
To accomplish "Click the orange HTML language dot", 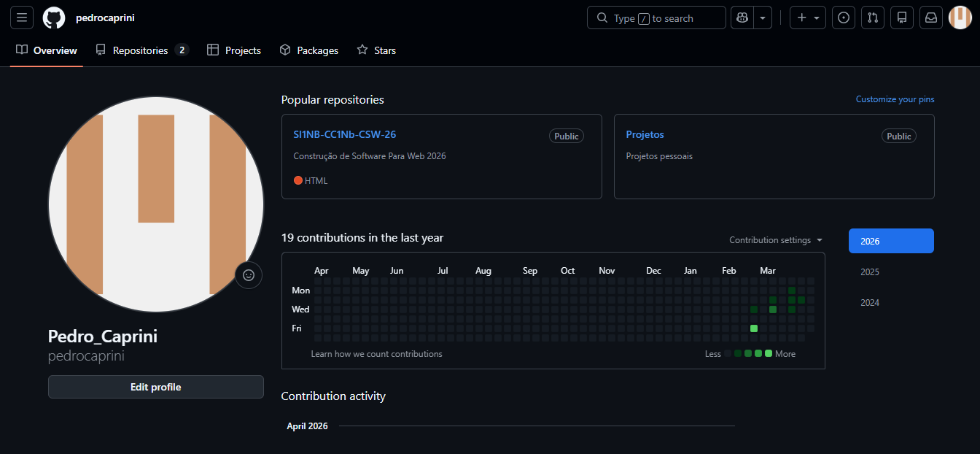I will pyautogui.click(x=298, y=180).
